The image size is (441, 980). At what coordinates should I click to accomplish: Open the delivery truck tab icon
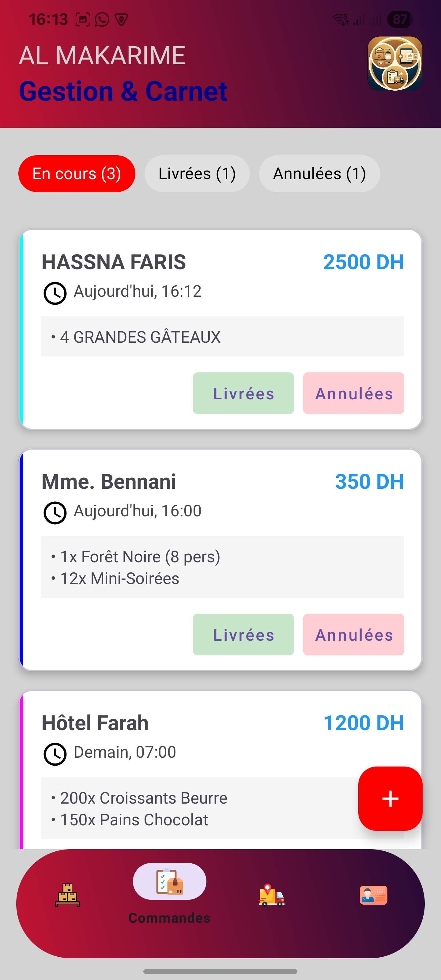[271, 895]
